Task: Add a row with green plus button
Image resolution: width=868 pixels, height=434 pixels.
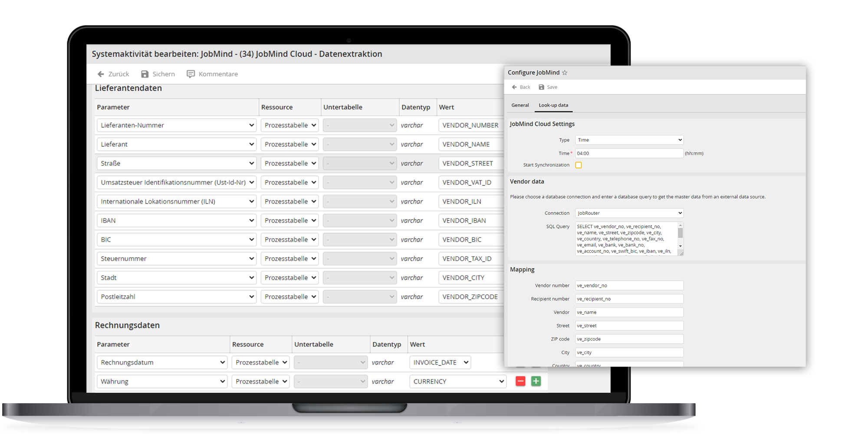Action: 536,381
